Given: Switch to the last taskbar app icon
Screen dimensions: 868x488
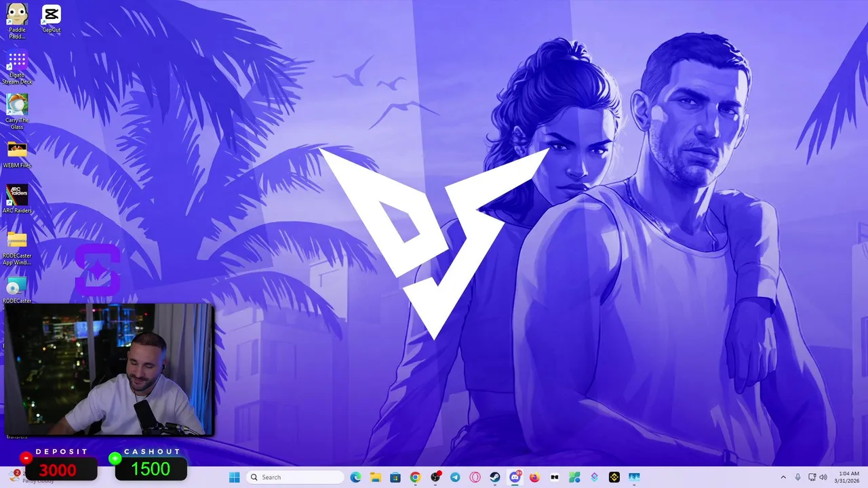Looking at the screenshot, I should 634,477.
